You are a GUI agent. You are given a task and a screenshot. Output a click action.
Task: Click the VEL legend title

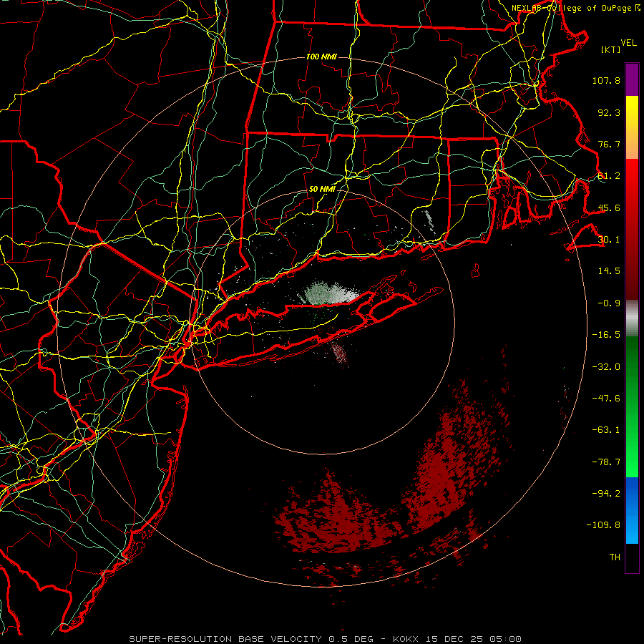point(628,43)
